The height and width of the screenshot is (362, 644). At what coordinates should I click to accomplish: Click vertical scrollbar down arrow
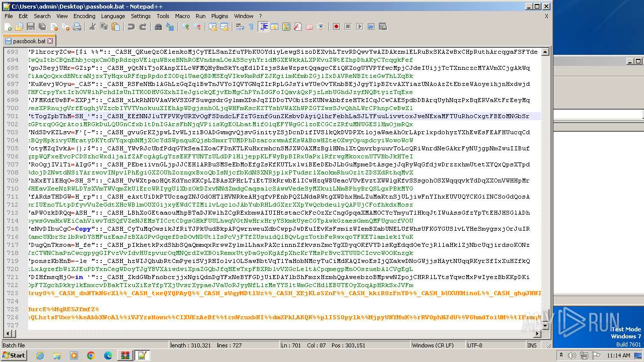pyautogui.click(x=545, y=325)
